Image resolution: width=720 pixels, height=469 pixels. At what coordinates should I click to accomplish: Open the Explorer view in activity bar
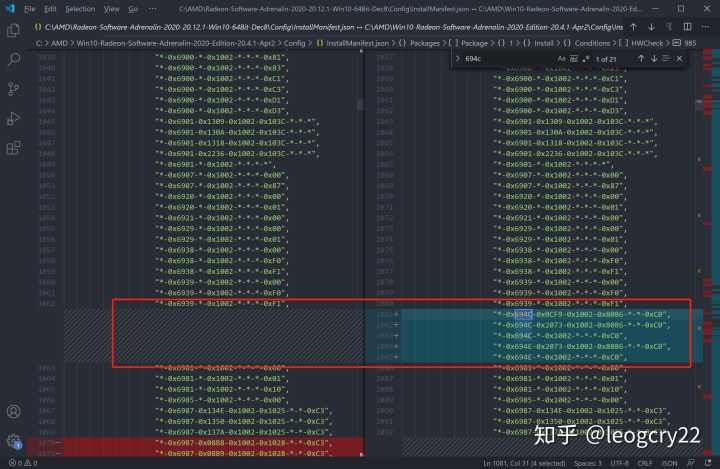point(13,30)
